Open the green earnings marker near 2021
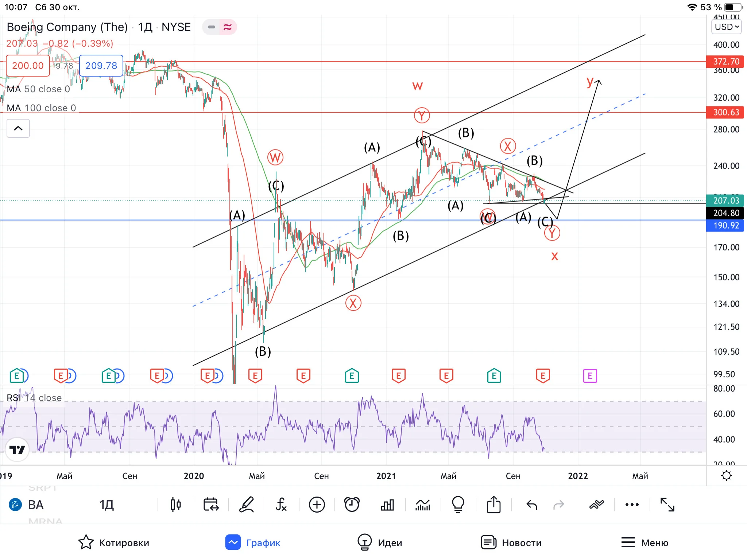This screenshot has height=560, width=747. (x=352, y=376)
